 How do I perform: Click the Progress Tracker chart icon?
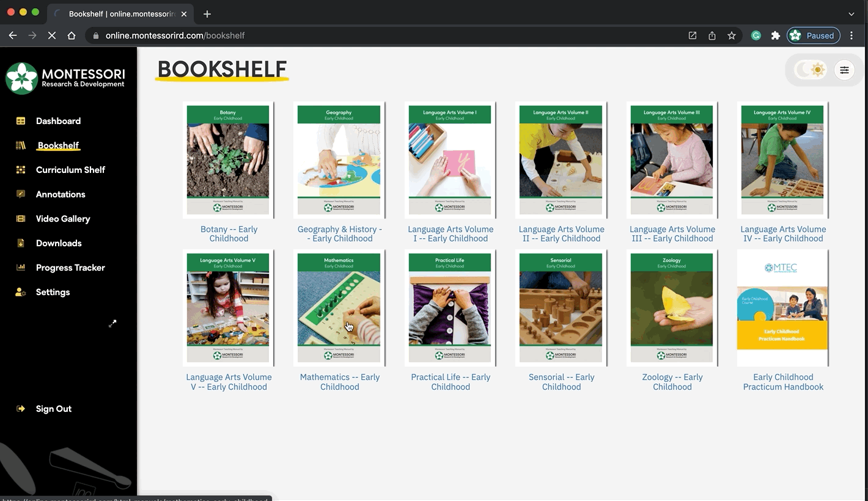tap(21, 268)
